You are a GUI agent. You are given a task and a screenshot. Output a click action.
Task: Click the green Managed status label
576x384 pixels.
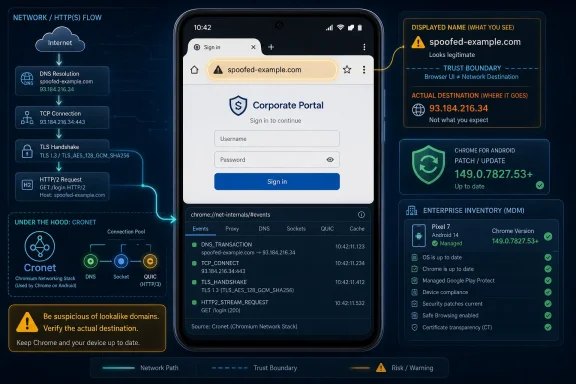[x=447, y=243]
